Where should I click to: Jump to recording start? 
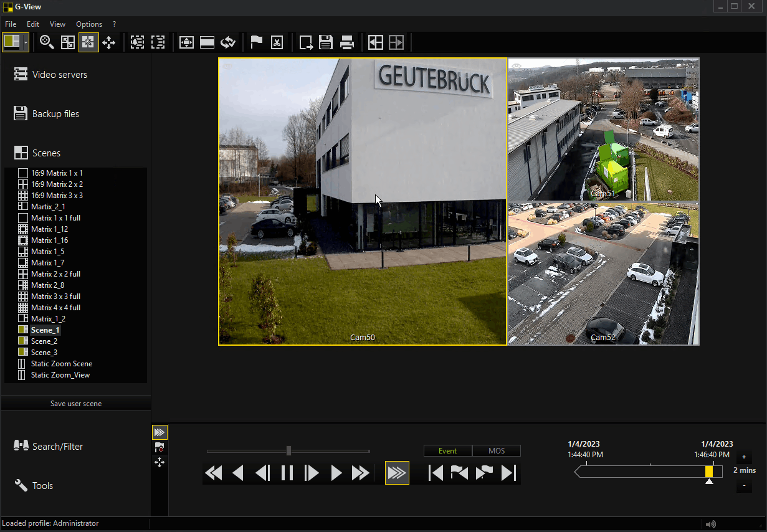pos(436,473)
